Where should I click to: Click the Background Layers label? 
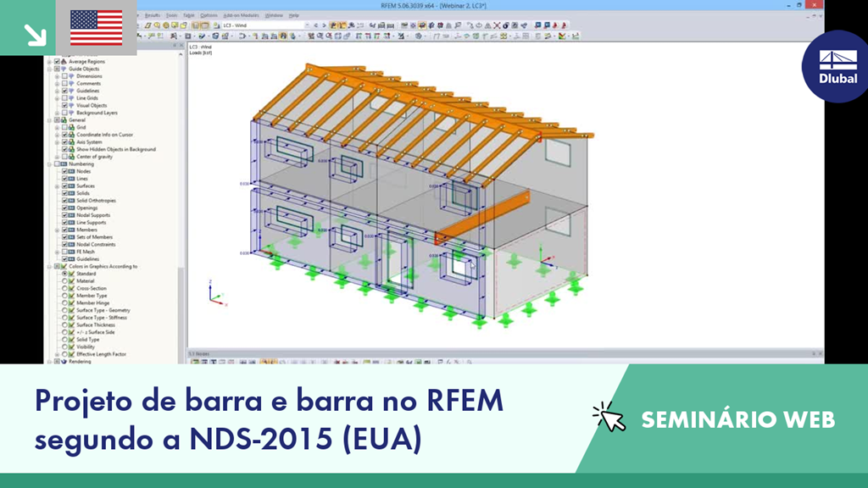coord(97,113)
